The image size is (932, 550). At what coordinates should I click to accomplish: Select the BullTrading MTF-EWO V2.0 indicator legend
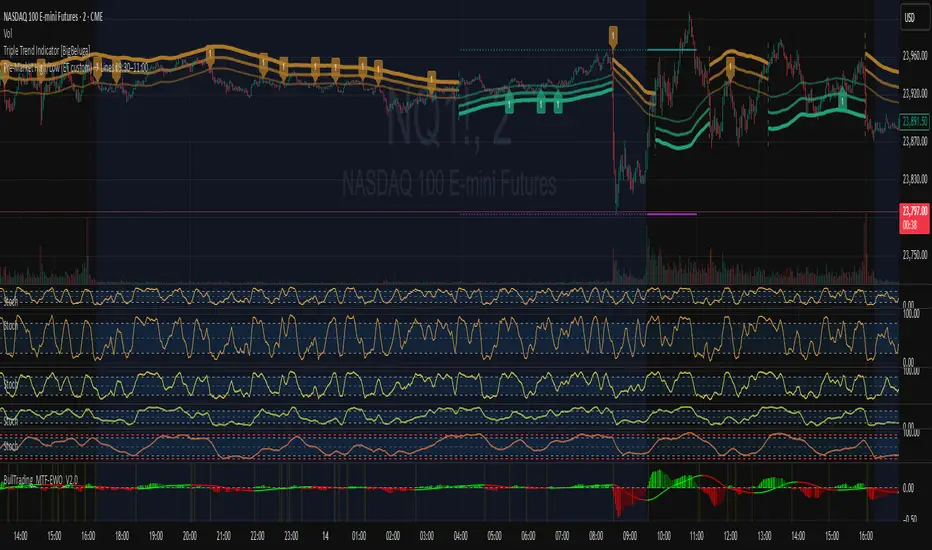(40, 479)
